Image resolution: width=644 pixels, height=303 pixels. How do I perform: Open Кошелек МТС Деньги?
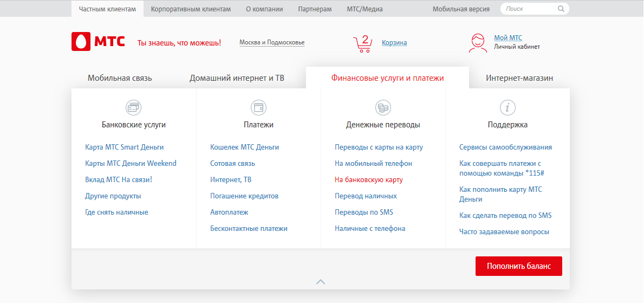pos(245,147)
